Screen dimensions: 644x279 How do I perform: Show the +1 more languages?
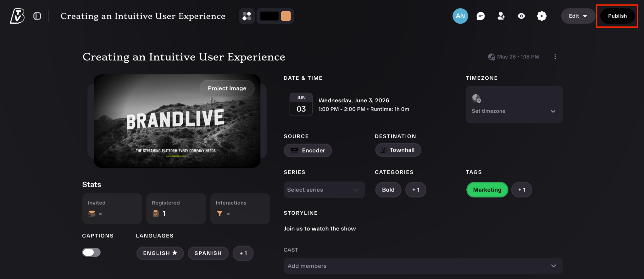coord(243,253)
